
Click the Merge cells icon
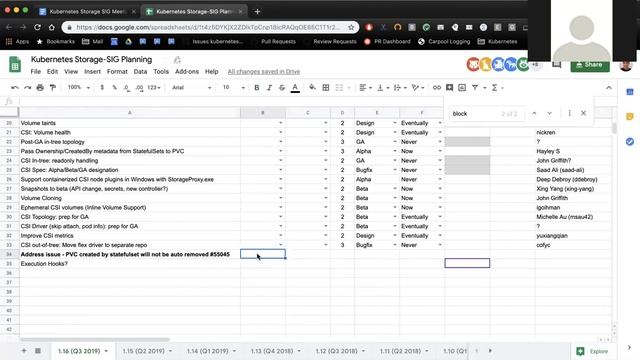[x=339, y=88]
